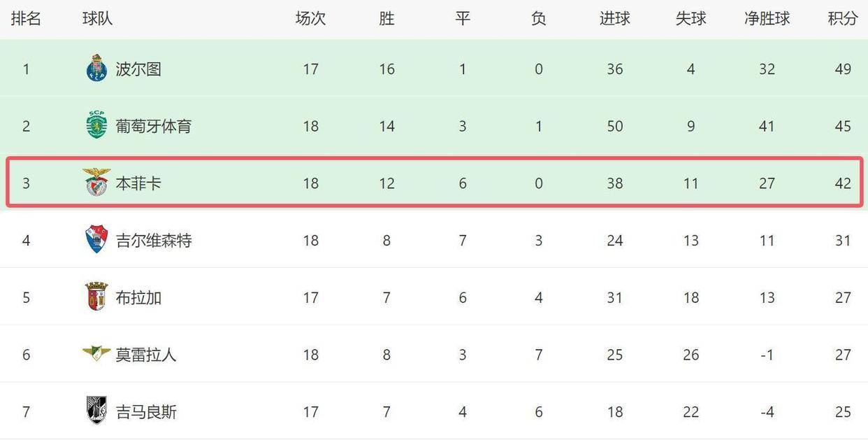Click the Vitória Guimarães crest icon
868x440 pixels.
[96, 411]
